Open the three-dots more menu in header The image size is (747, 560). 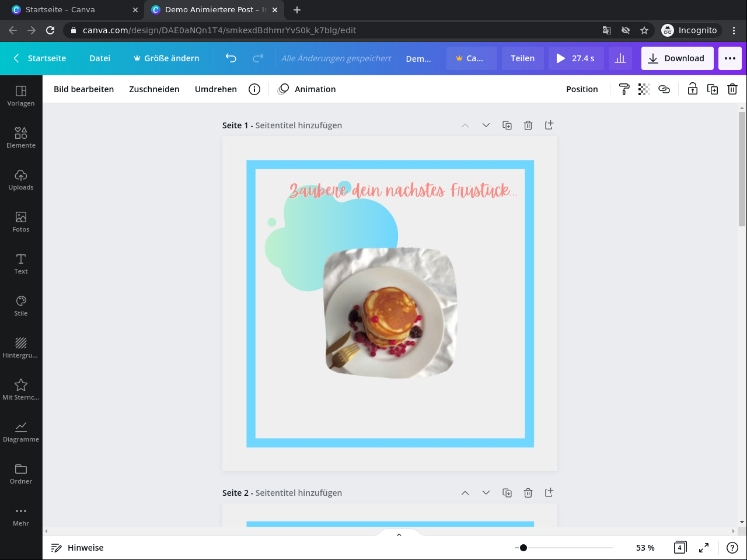(x=730, y=58)
